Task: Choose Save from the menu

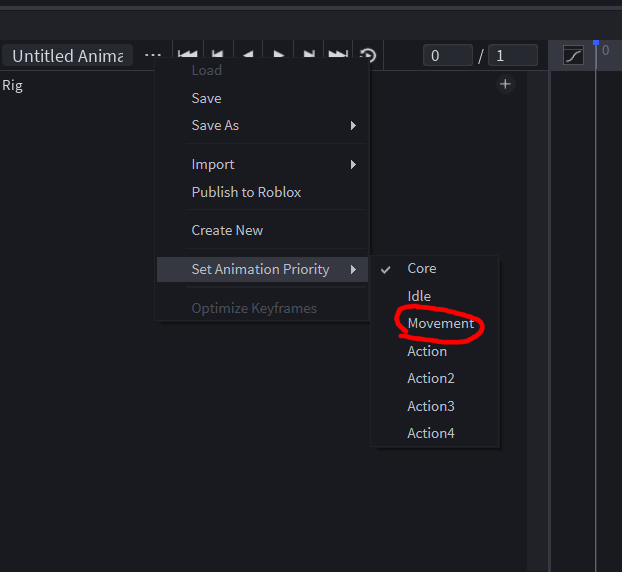Action: pos(262,98)
